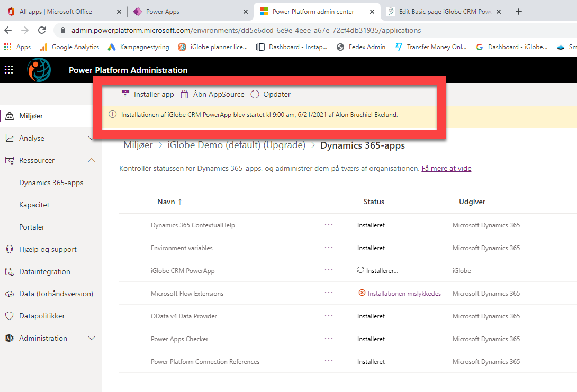Click the Data (forhåndsversion) cloud icon
Screen dimensions: 577x392
(x=10, y=294)
